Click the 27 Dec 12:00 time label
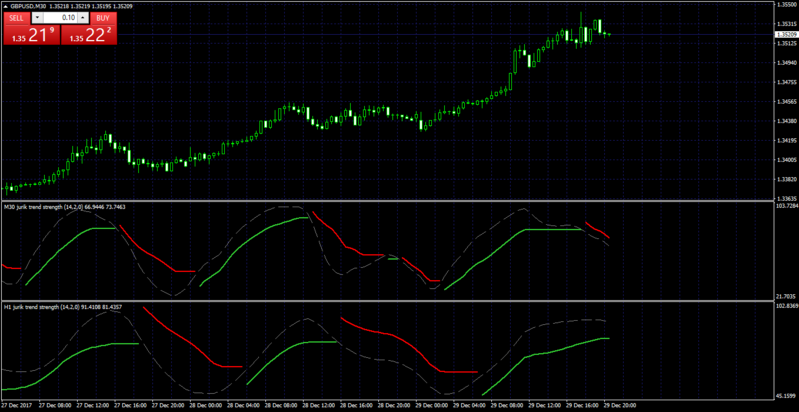Screen dimensions: 799x412 pyautogui.click(x=91, y=406)
